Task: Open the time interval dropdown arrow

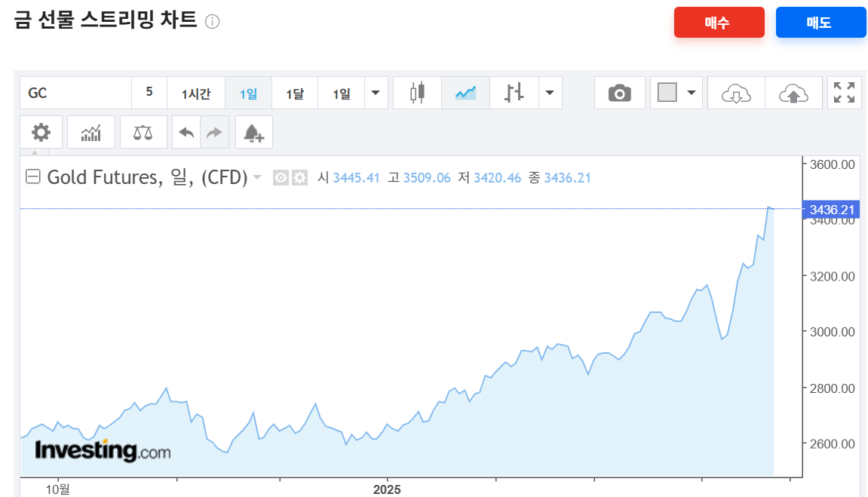Action: click(376, 93)
